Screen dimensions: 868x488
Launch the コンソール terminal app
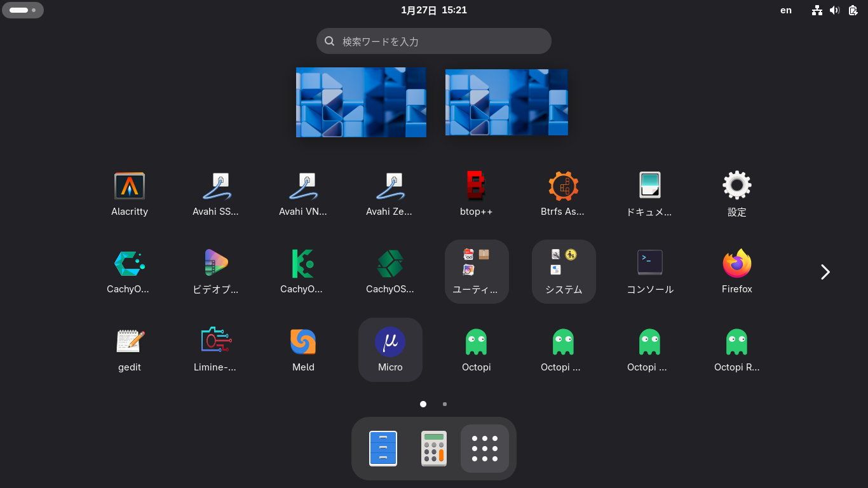click(x=650, y=272)
